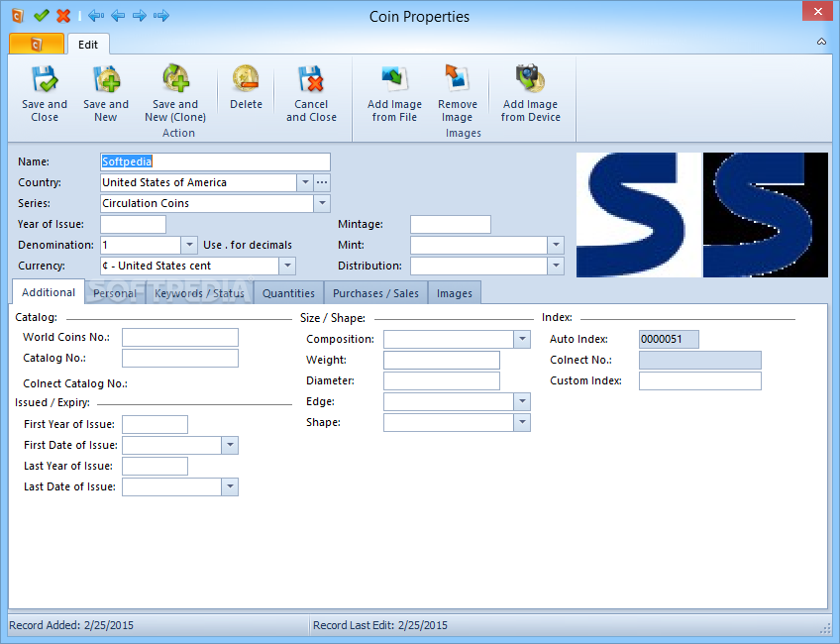Click the Record Last Edit status text
Image resolution: width=840 pixels, height=644 pixels.
(x=380, y=625)
